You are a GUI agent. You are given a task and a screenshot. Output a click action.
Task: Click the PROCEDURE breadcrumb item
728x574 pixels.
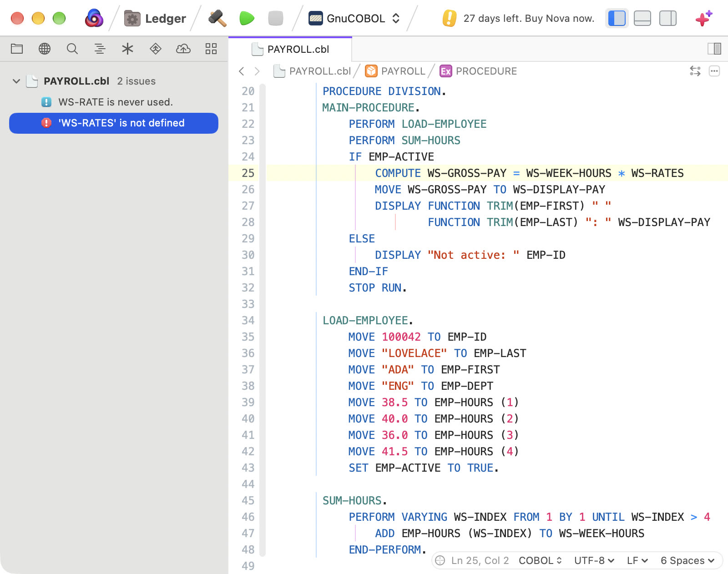478,71
